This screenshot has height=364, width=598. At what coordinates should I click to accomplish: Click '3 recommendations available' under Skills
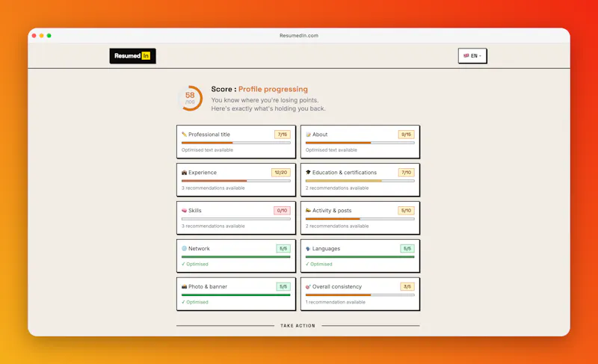pos(213,226)
